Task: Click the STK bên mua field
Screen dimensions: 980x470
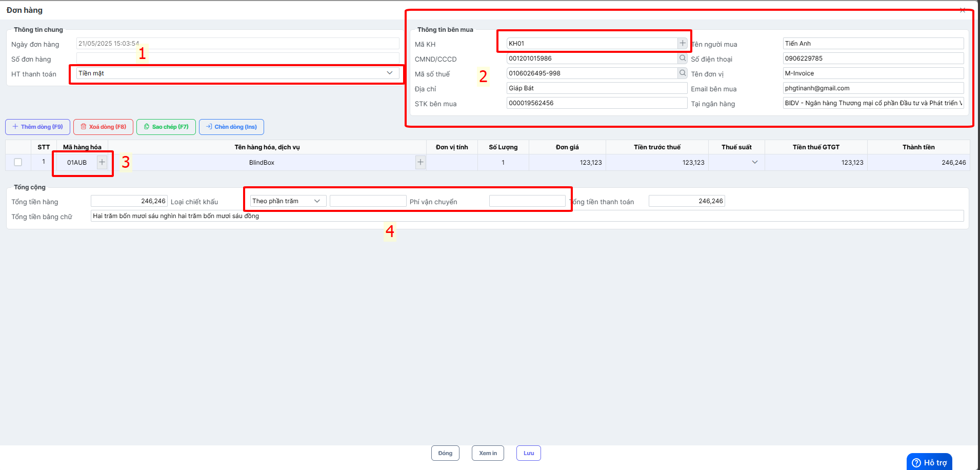Action: pyautogui.click(x=597, y=103)
